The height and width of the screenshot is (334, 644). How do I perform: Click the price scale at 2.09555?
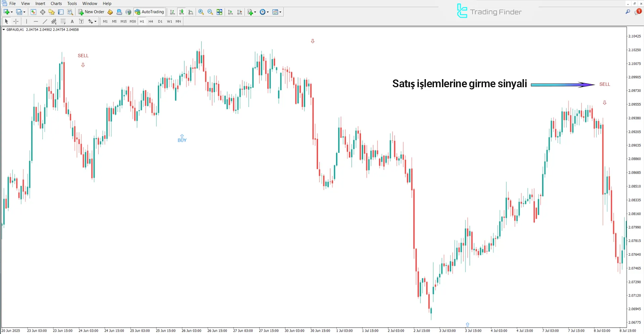pos(634,104)
